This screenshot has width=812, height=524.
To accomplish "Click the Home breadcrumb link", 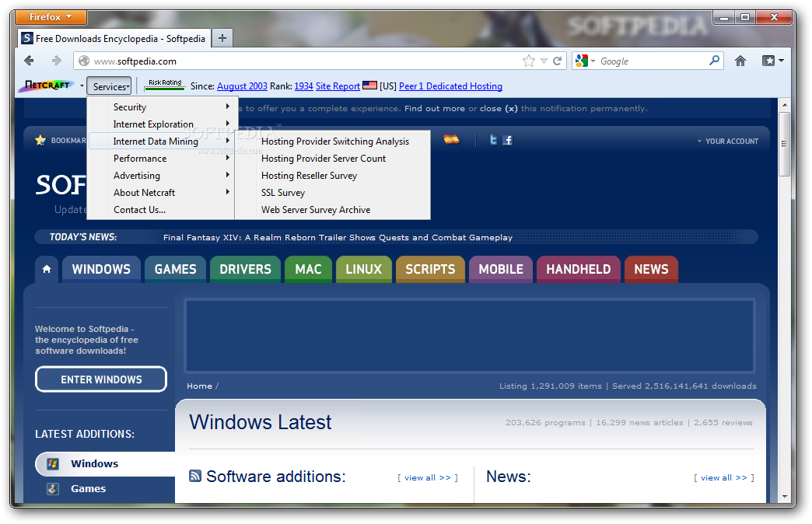I will 199,386.
